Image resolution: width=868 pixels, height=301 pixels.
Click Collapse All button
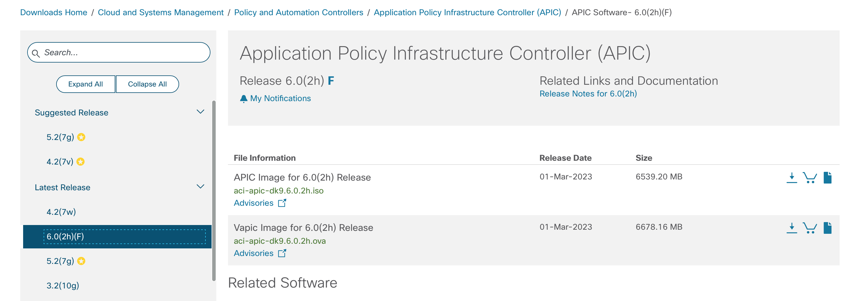(147, 84)
